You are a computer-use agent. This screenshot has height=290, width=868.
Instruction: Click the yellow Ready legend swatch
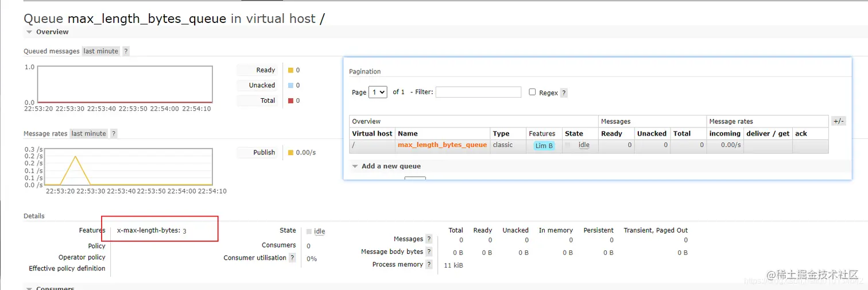click(291, 70)
